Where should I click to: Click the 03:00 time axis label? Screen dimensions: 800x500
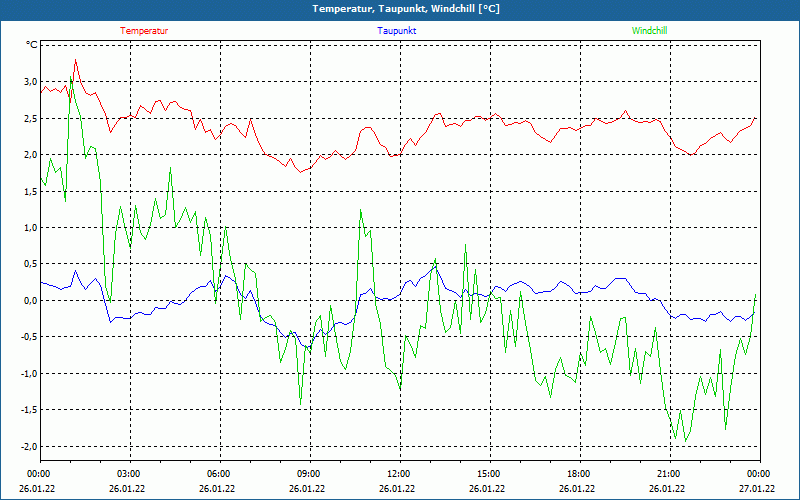pyautogui.click(x=131, y=474)
